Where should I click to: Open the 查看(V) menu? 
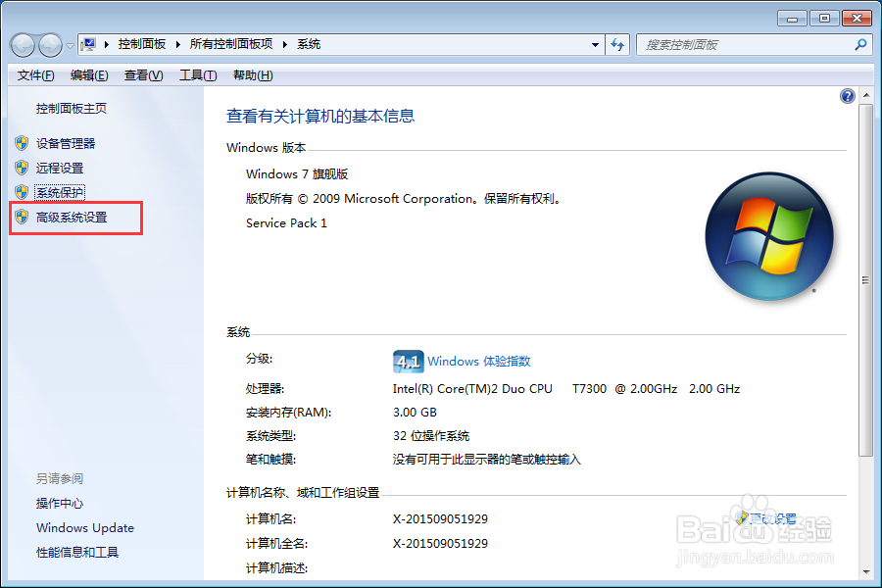(143, 75)
